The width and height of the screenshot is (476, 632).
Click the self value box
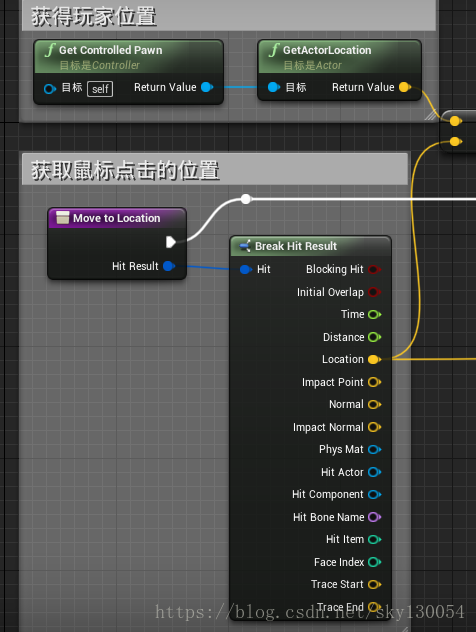(x=100, y=89)
